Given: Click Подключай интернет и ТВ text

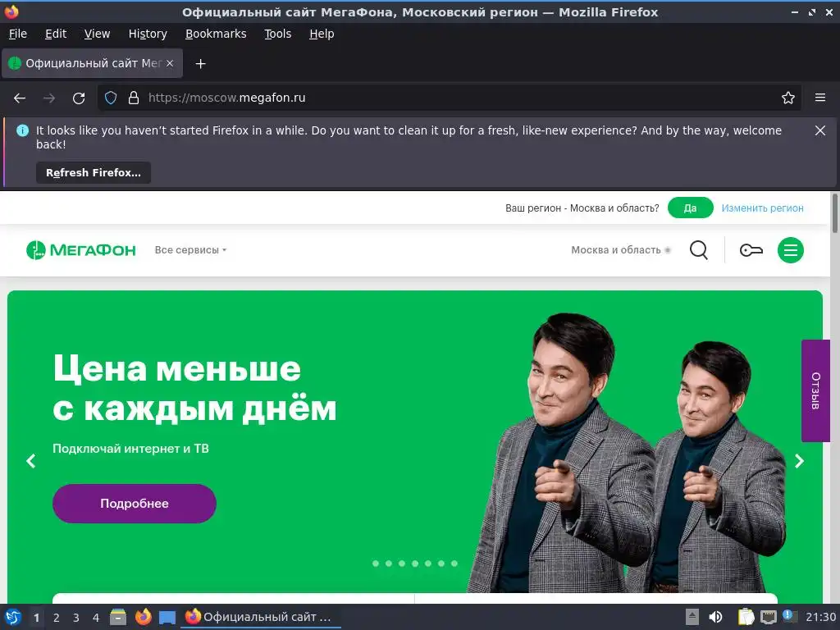Looking at the screenshot, I should [x=130, y=449].
